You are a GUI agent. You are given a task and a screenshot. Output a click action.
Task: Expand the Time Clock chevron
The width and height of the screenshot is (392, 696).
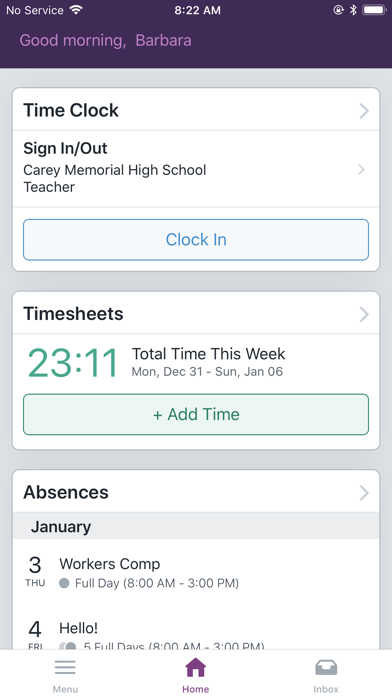pyautogui.click(x=364, y=111)
